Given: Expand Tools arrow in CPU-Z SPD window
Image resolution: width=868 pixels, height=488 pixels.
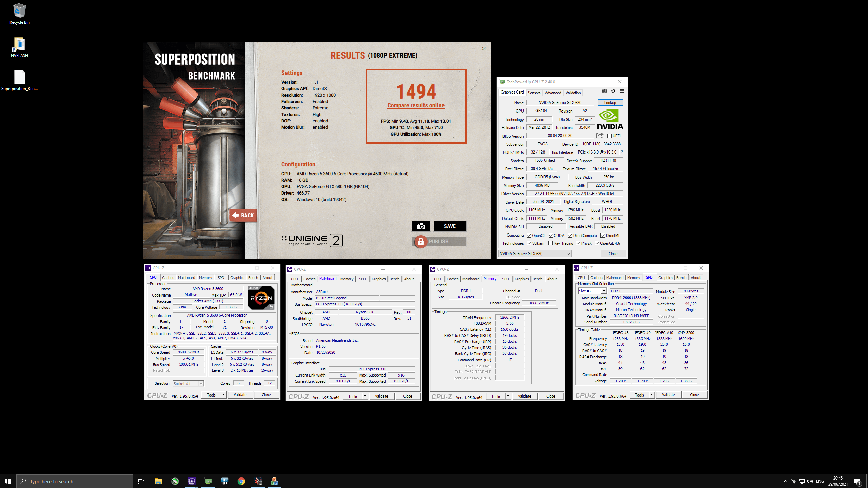Looking at the screenshot, I should pos(652,395).
